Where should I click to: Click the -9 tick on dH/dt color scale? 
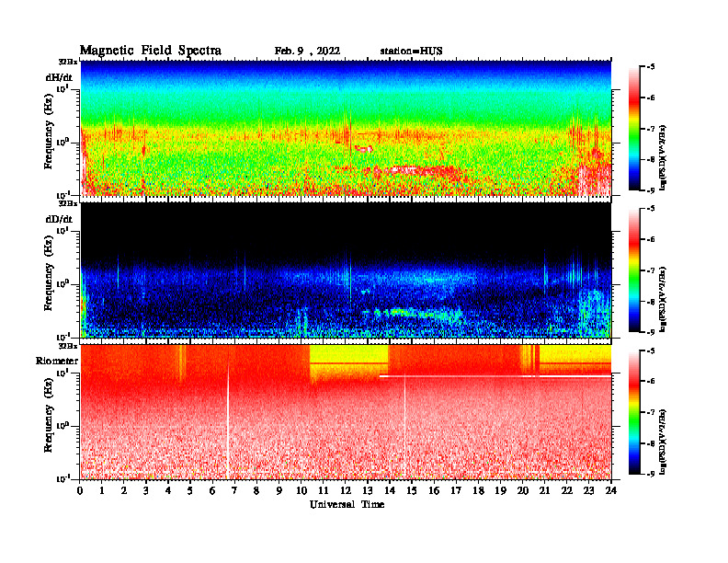pos(652,190)
